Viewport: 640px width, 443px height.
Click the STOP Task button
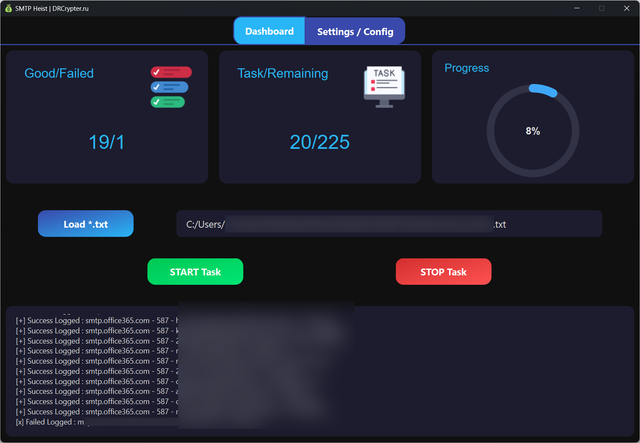444,272
